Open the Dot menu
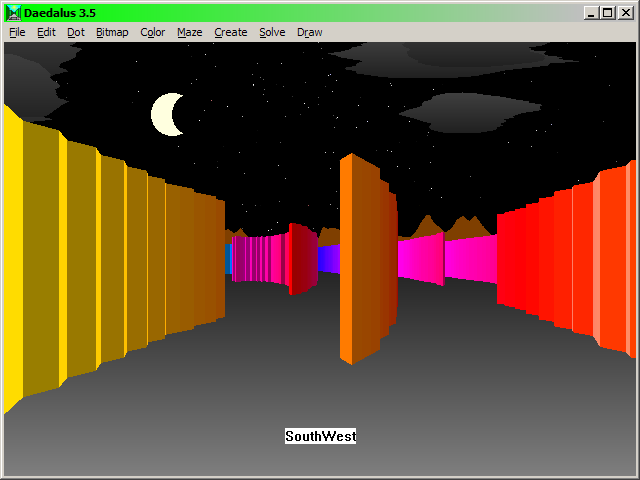This screenshot has height=480, width=640. 76,32
